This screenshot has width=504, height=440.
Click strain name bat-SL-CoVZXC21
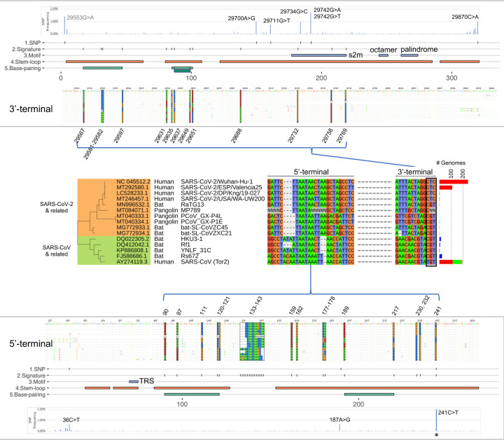tap(206, 233)
